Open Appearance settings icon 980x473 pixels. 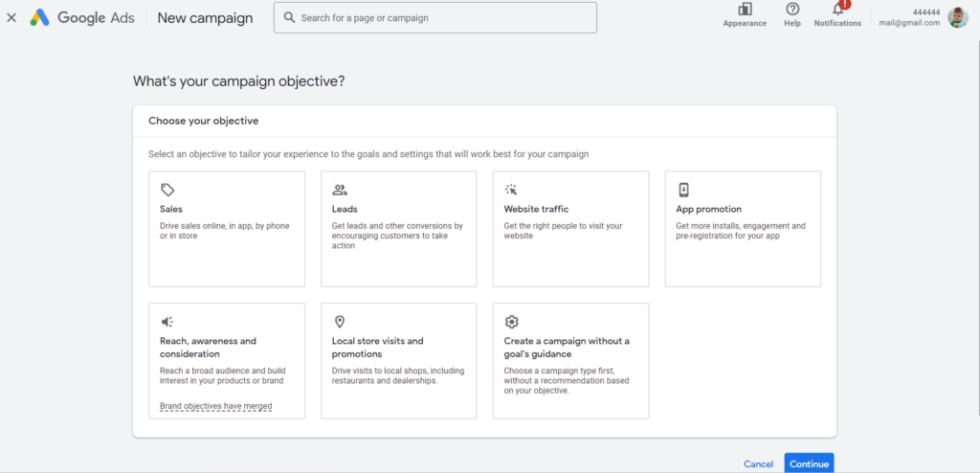745,10
